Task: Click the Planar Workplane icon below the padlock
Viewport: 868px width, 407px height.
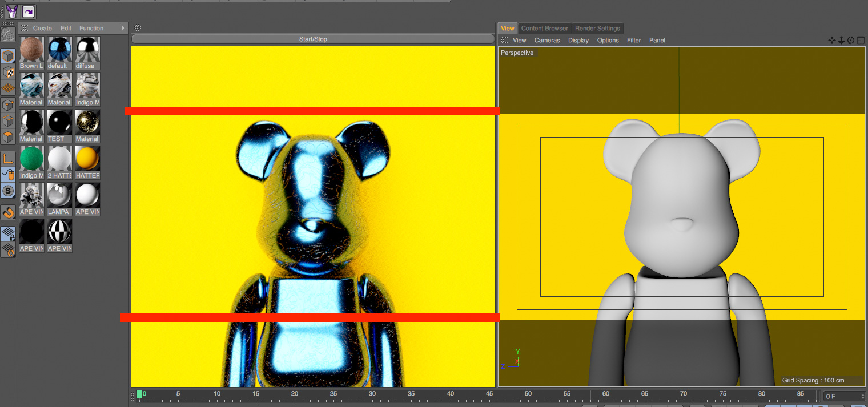Action: (x=8, y=249)
